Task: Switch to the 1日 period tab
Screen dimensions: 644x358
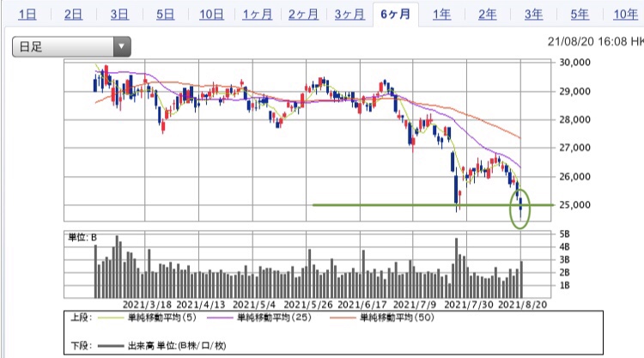Action: pyautogui.click(x=27, y=14)
